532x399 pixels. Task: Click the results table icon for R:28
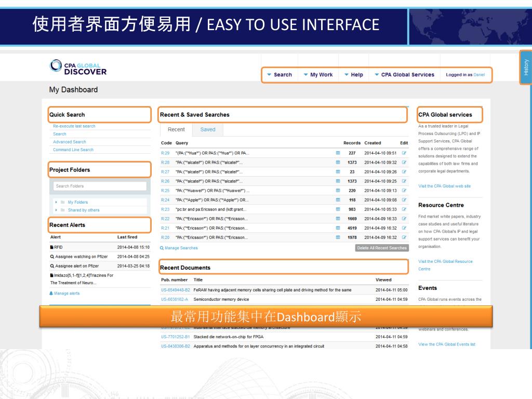(x=338, y=163)
